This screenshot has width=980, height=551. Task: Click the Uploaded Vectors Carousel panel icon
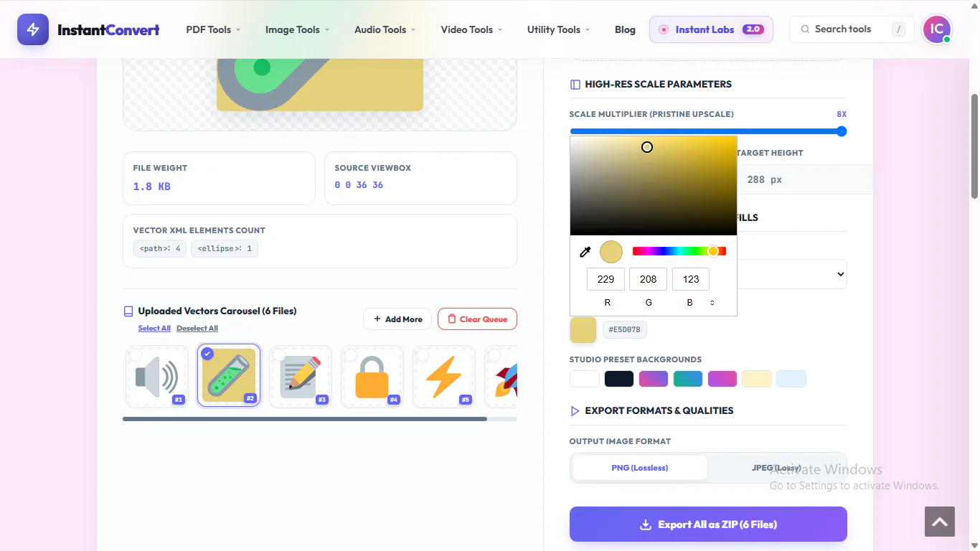point(128,311)
